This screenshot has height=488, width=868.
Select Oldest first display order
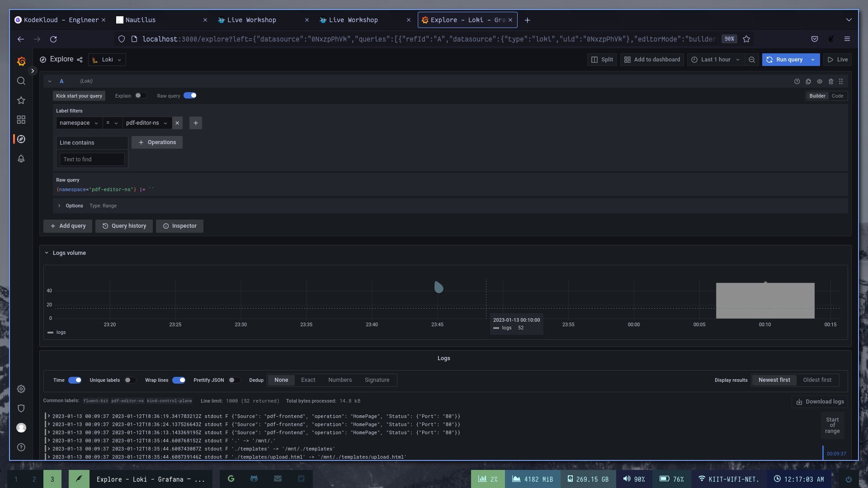817,380
